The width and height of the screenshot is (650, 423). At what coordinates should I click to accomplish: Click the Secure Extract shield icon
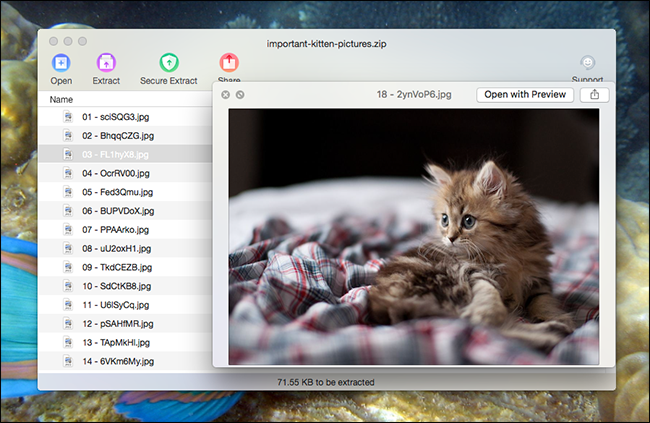point(169,63)
